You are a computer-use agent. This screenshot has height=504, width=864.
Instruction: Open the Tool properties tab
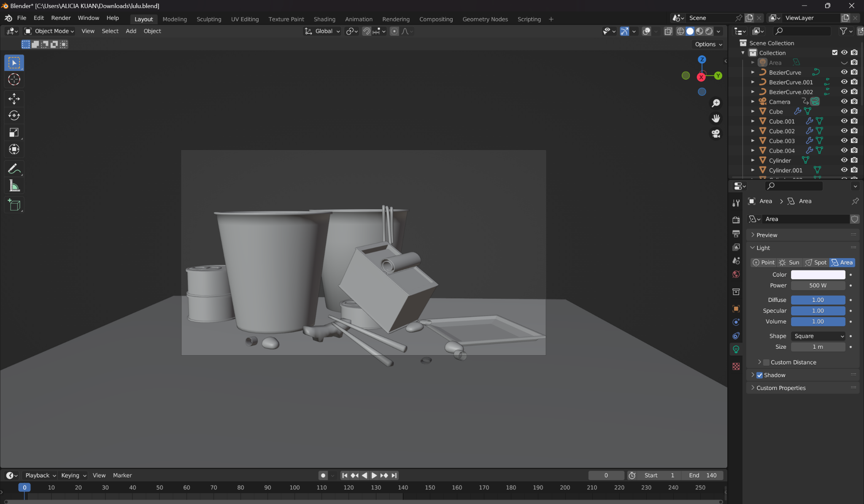point(736,203)
